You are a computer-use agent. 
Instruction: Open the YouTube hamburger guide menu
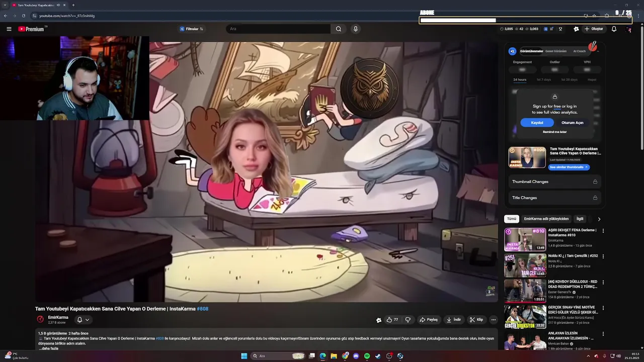(x=9, y=29)
